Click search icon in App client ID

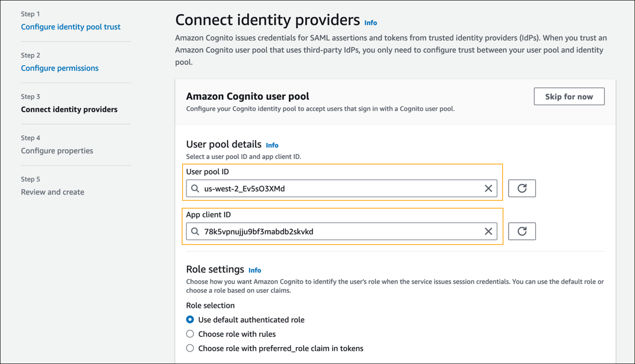coord(195,231)
